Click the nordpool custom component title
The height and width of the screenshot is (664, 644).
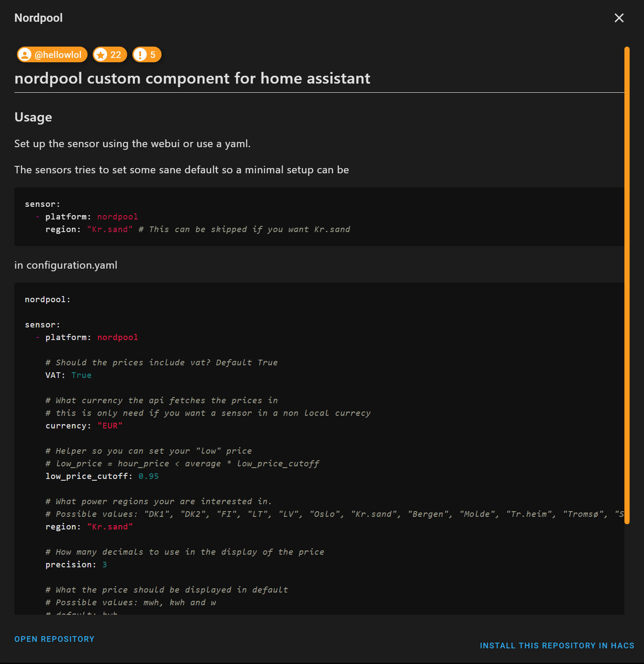coord(192,78)
